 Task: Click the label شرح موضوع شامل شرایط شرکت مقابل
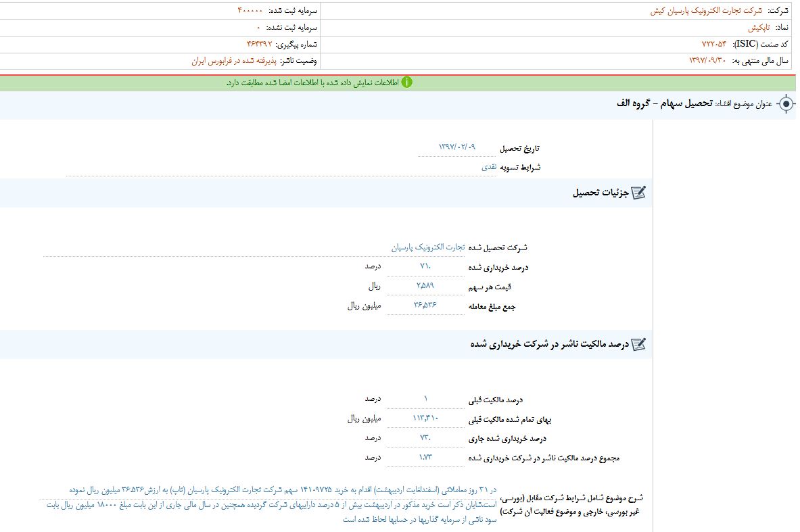[x=571, y=504]
